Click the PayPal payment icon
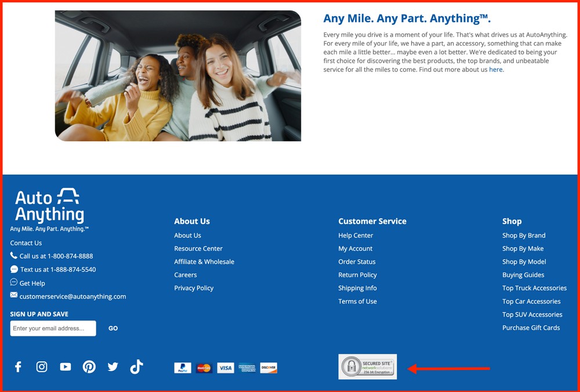 [183, 368]
